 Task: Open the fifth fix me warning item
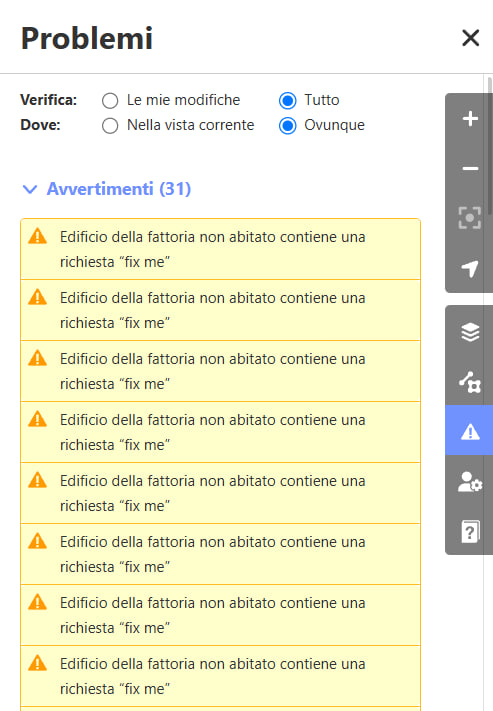[220, 493]
